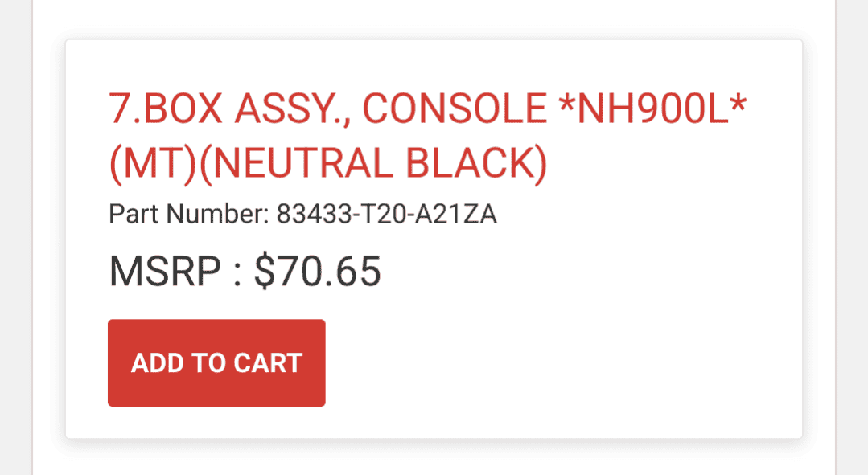Select the part number 83433-T20-A21ZA

(387, 215)
